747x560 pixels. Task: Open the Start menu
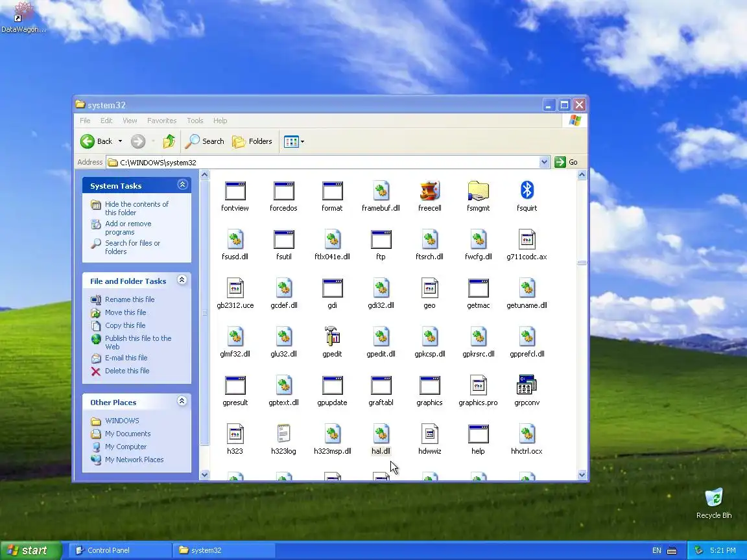[31, 550]
